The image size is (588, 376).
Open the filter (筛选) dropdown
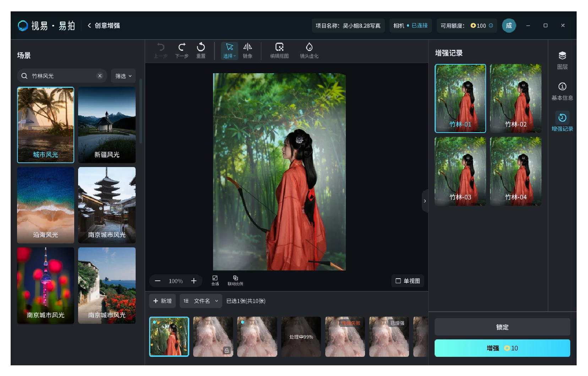tap(123, 76)
